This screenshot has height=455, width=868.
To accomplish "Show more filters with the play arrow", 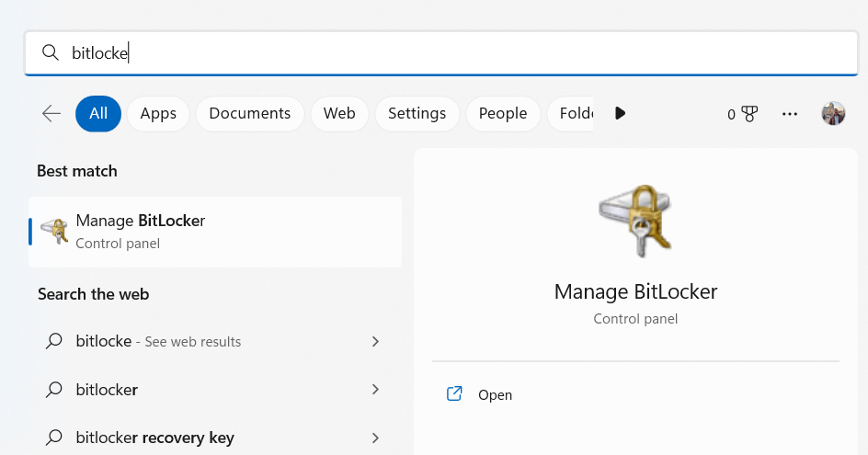I will tap(620, 113).
